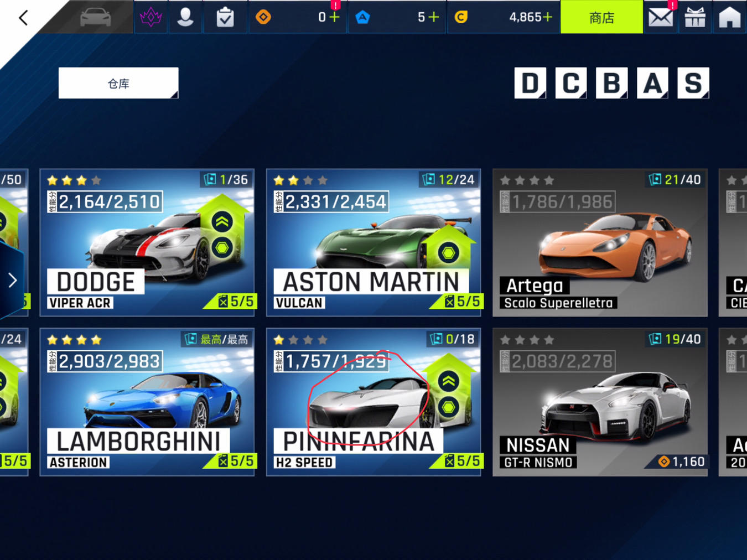Viewport: 747px width, 560px height.
Task: Tap Nissan rating 2,083/2,278
Action: pyautogui.click(x=558, y=361)
